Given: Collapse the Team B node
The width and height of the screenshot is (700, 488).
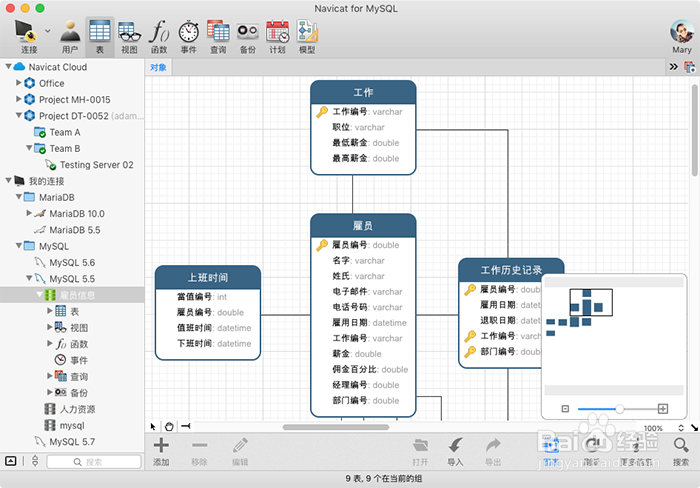Looking at the screenshot, I should (x=29, y=148).
